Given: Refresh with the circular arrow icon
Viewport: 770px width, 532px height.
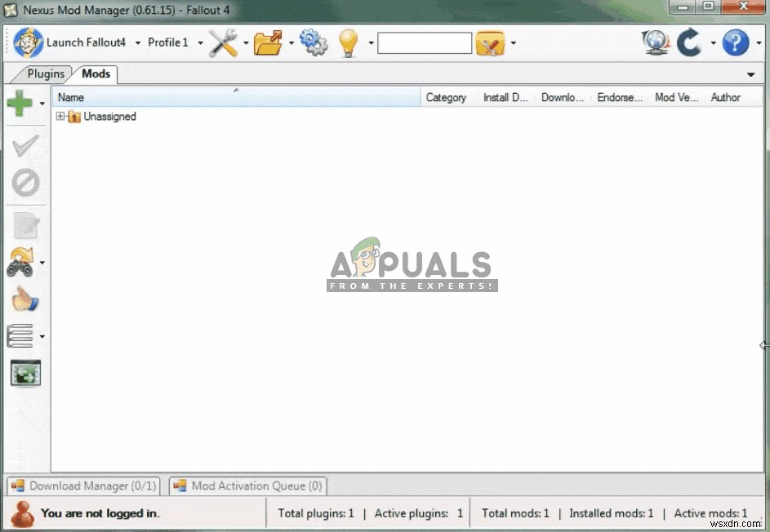Looking at the screenshot, I should click(688, 42).
